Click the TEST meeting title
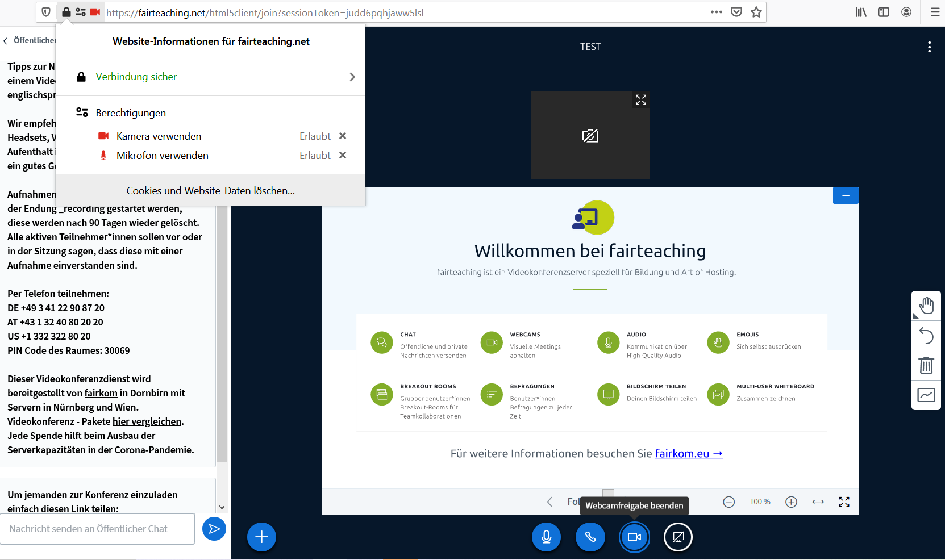The image size is (945, 560). point(590,47)
